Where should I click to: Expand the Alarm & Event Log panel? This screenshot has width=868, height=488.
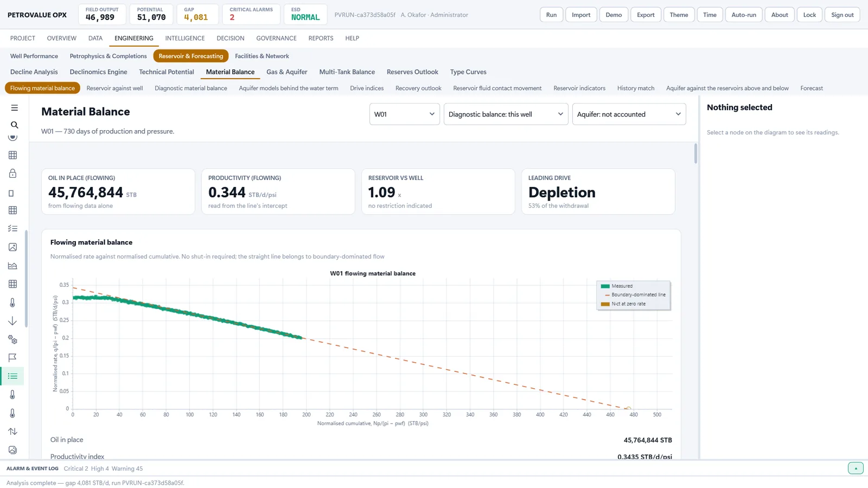click(x=856, y=468)
